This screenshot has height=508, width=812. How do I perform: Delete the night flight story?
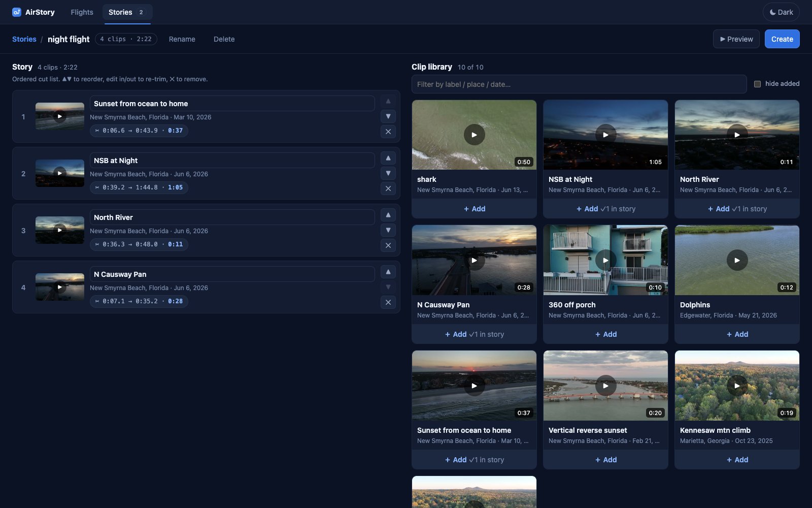click(x=224, y=39)
